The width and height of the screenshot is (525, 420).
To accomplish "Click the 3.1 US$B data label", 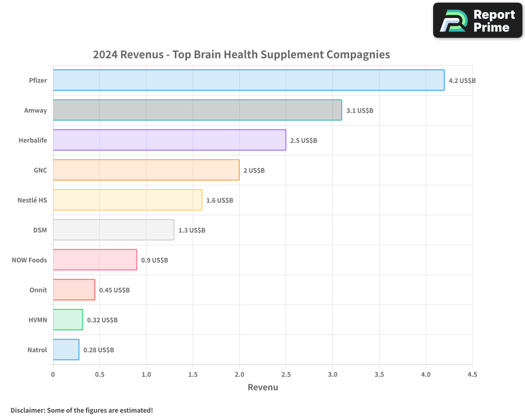I will (x=360, y=111).
